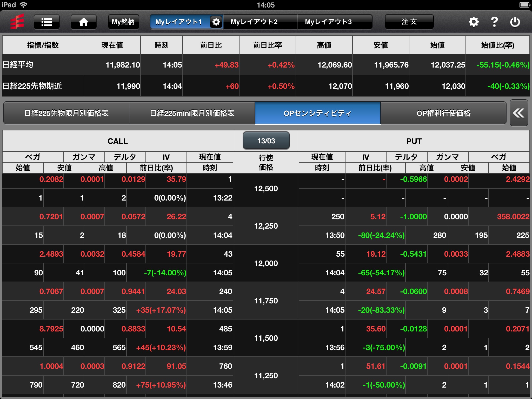The image size is (532, 399).
Task: Tap the 12,069.60 high value
Action: pyautogui.click(x=335, y=65)
